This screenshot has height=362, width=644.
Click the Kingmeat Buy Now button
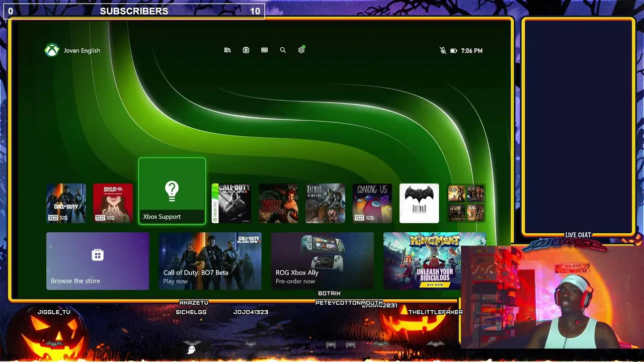[435, 285]
